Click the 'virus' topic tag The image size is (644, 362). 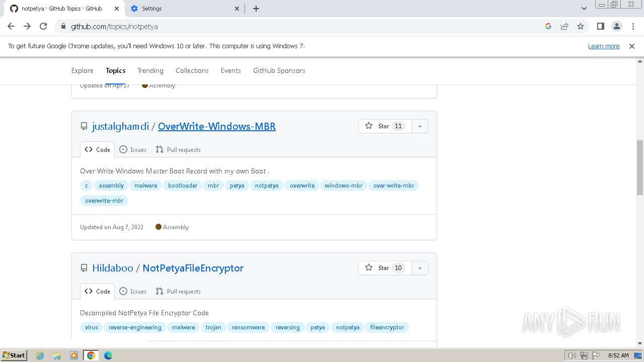92,327
